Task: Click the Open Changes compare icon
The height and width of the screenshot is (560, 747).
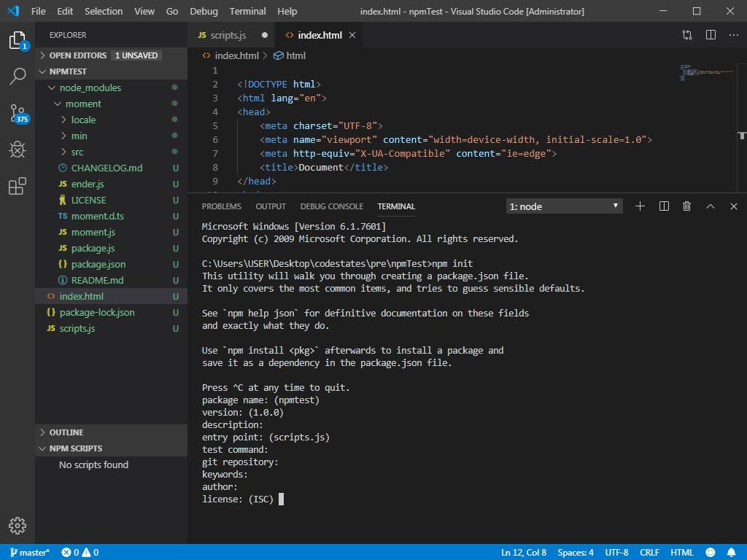Action: 687,35
